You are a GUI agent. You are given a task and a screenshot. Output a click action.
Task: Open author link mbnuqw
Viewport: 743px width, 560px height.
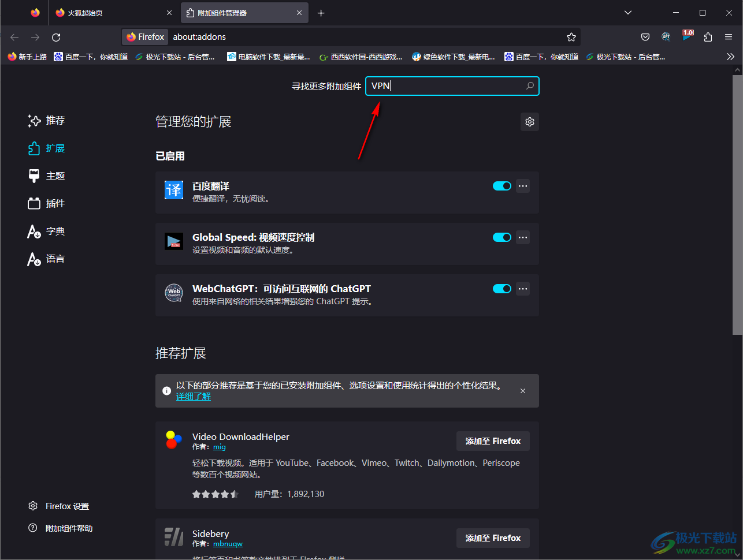point(228,544)
